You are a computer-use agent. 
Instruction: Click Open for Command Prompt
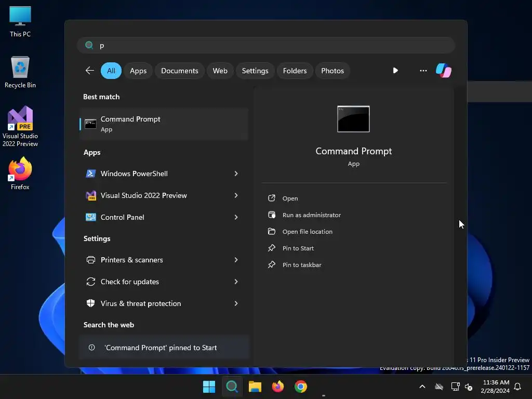pyautogui.click(x=290, y=198)
